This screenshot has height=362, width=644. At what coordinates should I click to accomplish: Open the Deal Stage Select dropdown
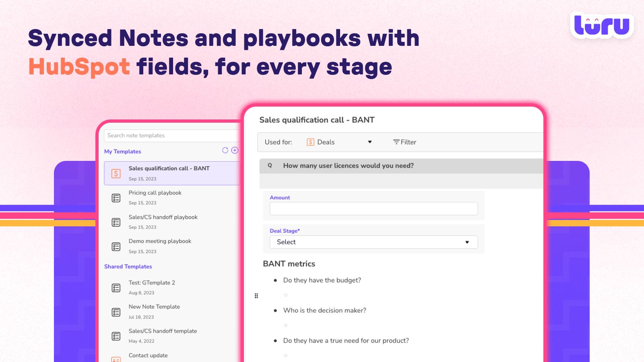(x=373, y=242)
